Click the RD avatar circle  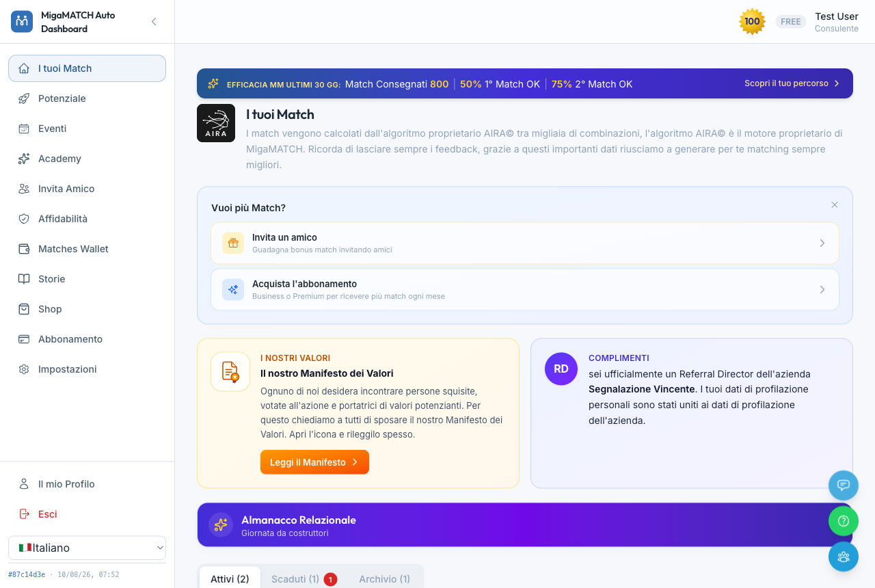[561, 369]
